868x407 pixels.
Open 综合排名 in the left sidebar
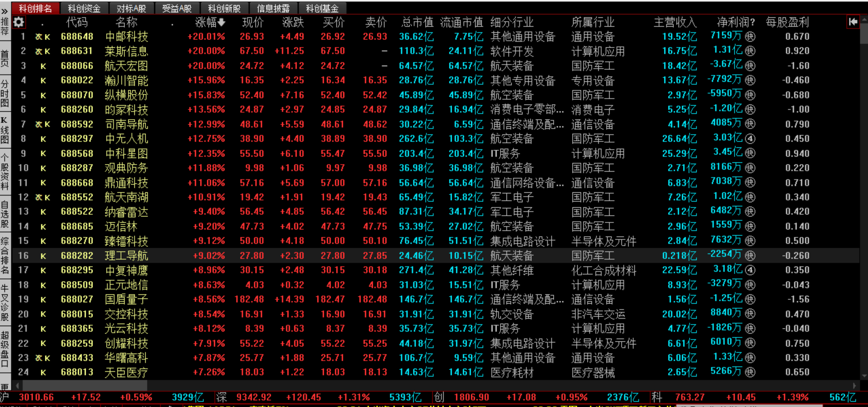pos(5,255)
